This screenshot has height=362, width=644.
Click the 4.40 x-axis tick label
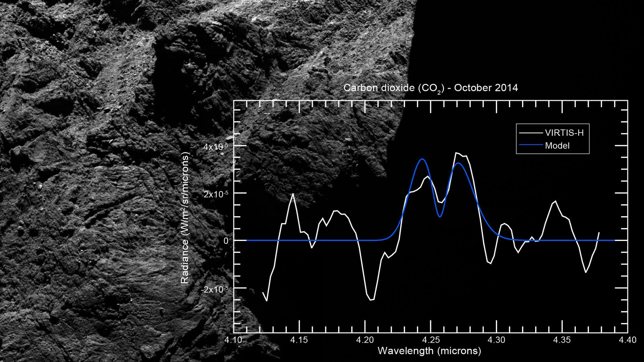628,340
